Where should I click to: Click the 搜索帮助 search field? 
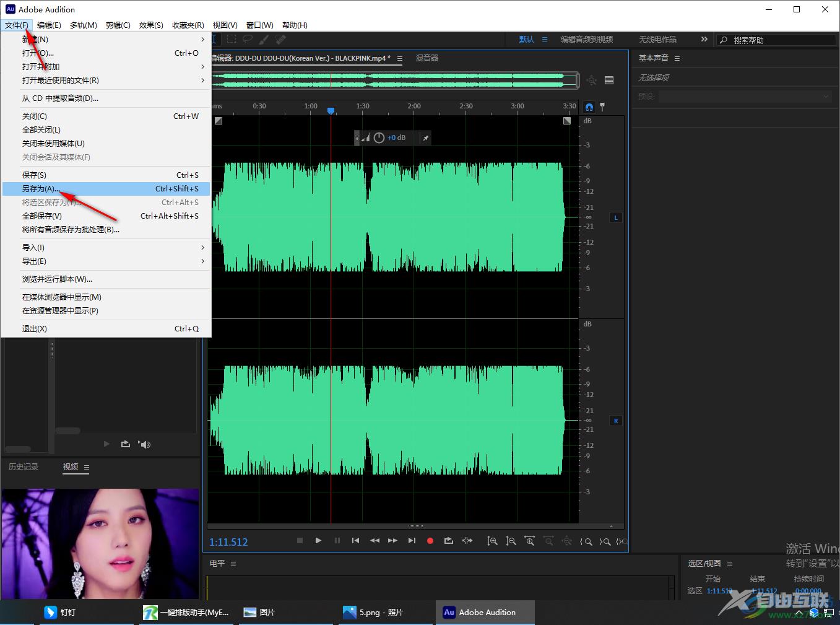pyautogui.click(x=777, y=40)
